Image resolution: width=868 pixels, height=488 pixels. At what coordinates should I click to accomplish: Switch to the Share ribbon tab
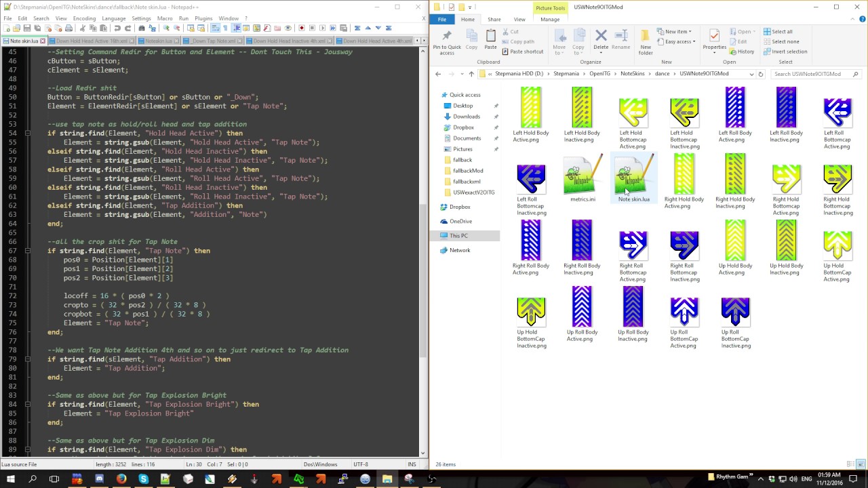[494, 20]
